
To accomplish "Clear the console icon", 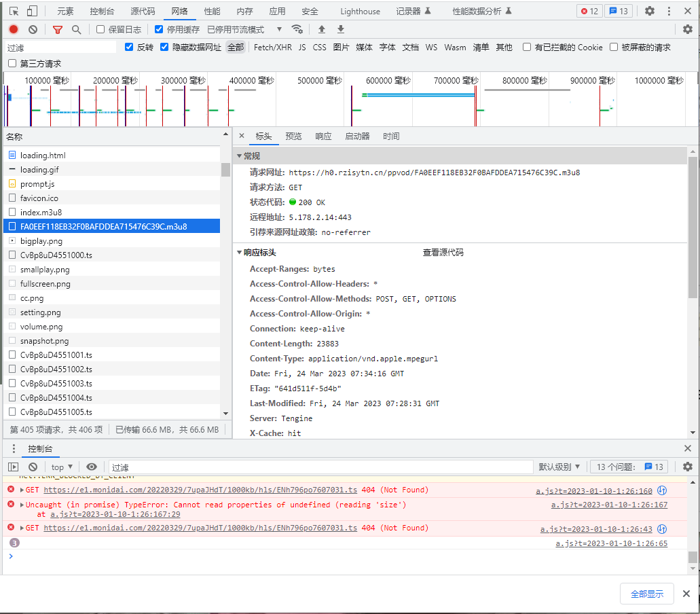I will 33,467.
